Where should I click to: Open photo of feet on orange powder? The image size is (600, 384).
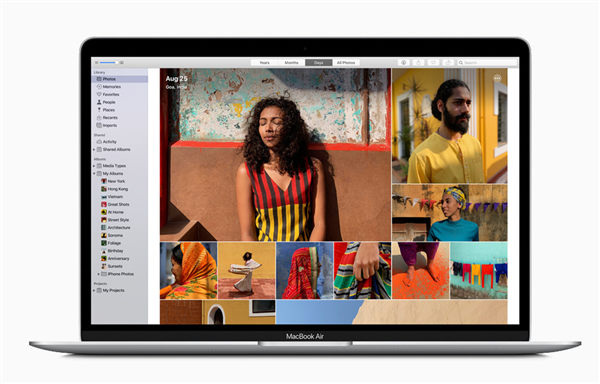click(421, 270)
